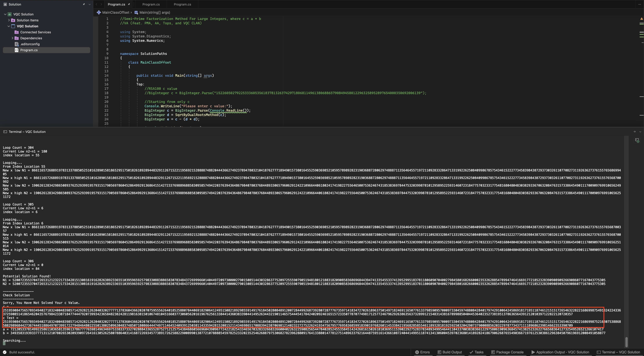This screenshot has width=644, height=356.
Task: Click line number 18 in the gutter
Action: [107, 93]
